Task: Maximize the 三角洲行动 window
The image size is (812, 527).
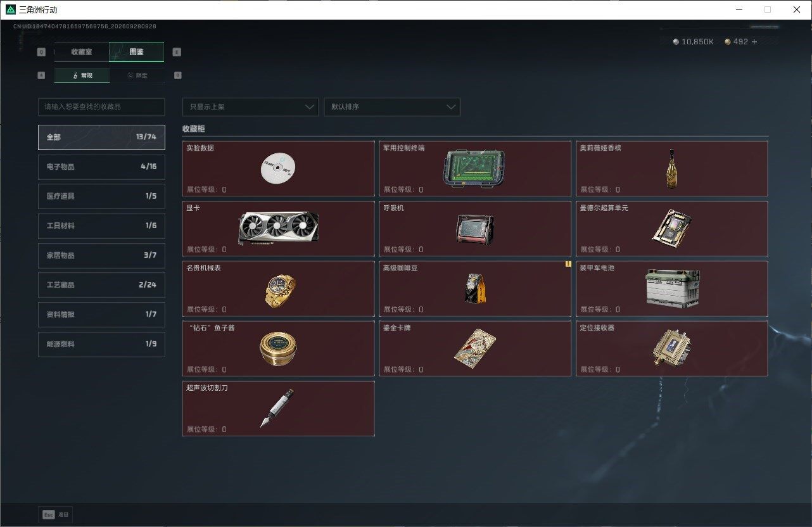Action: 768,10
